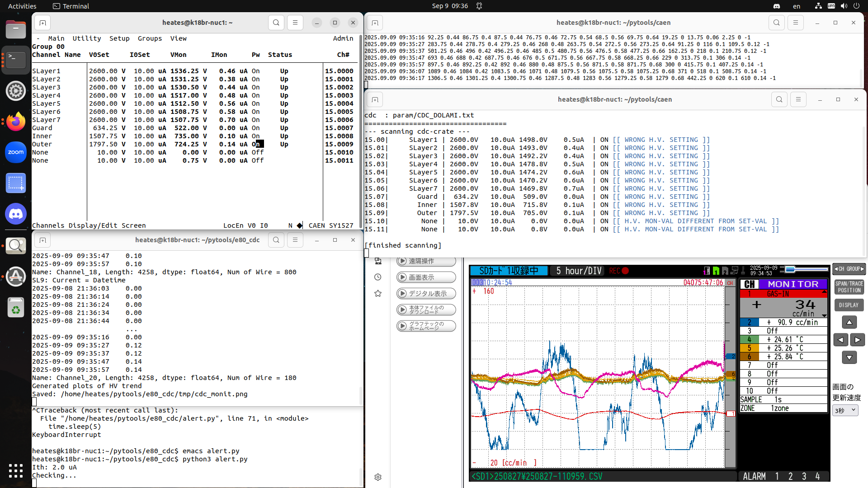Click search icon in the CAEN SY1527 terminal
The image size is (868, 488).
pos(276,23)
